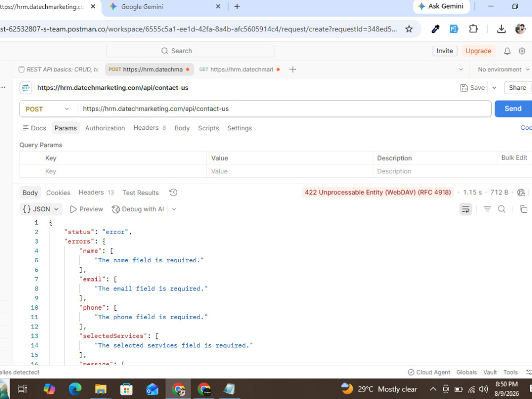Click the HTTP request type icon
The height and width of the screenshot is (399, 532).
coord(26,88)
